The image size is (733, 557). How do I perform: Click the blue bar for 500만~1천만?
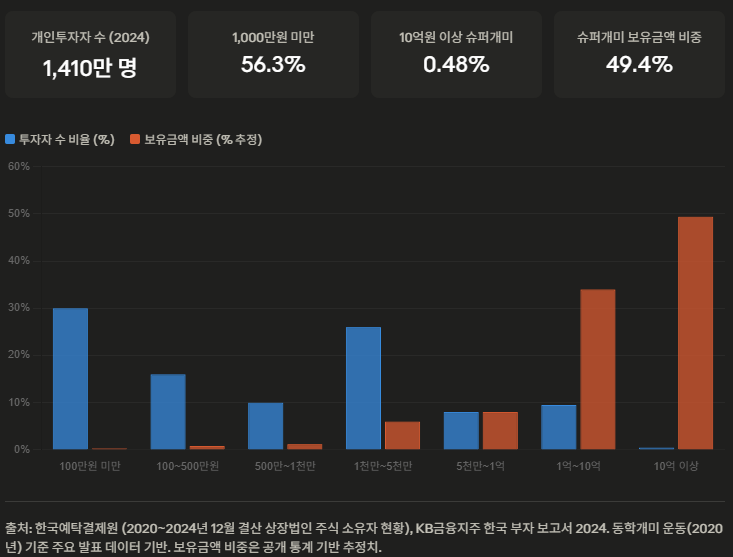pyautogui.click(x=266, y=426)
